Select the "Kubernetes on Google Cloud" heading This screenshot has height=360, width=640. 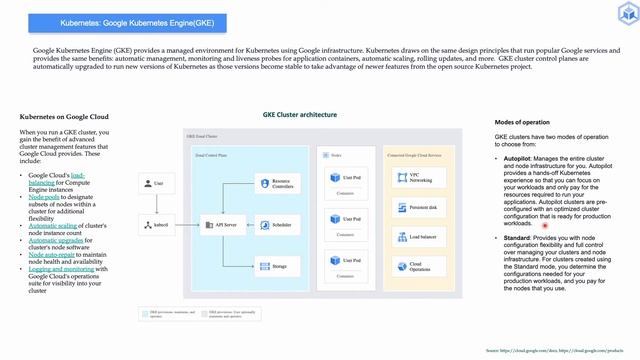[x=64, y=117]
